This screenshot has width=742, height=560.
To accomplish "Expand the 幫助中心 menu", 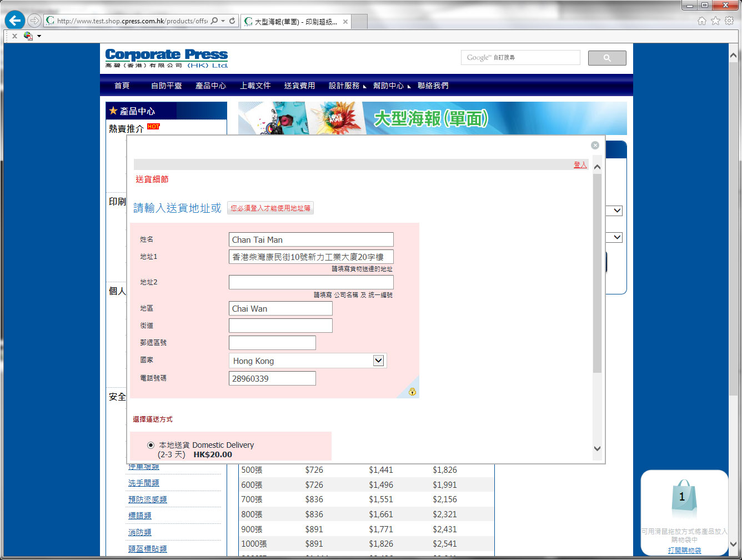I will (x=391, y=86).
